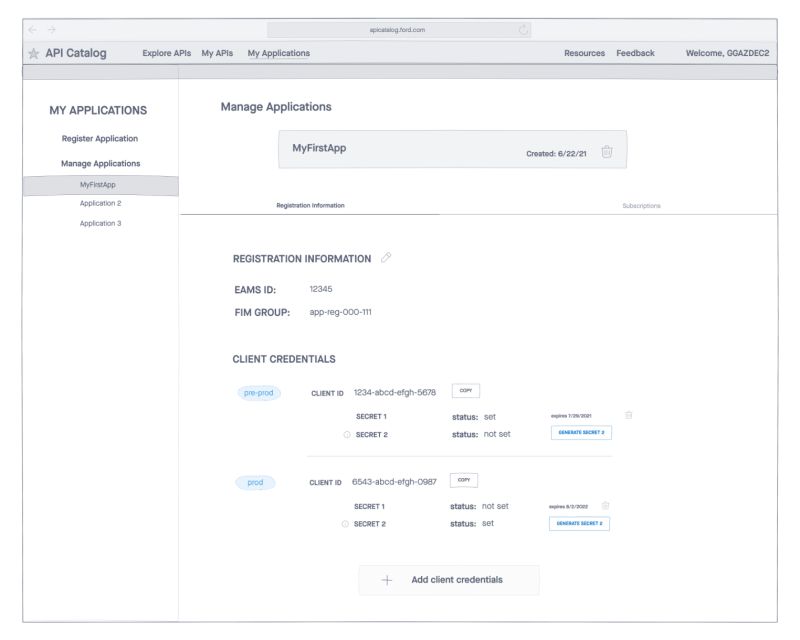
Task: Click the MY APPLICATIONS sidebar heading
Action: [x=98, y=111]
